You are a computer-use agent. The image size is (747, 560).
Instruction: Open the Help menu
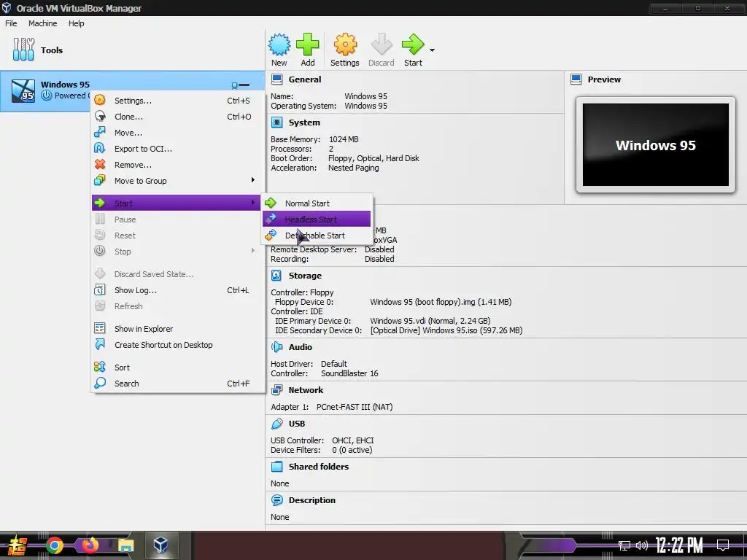click(x=76, y=23)
